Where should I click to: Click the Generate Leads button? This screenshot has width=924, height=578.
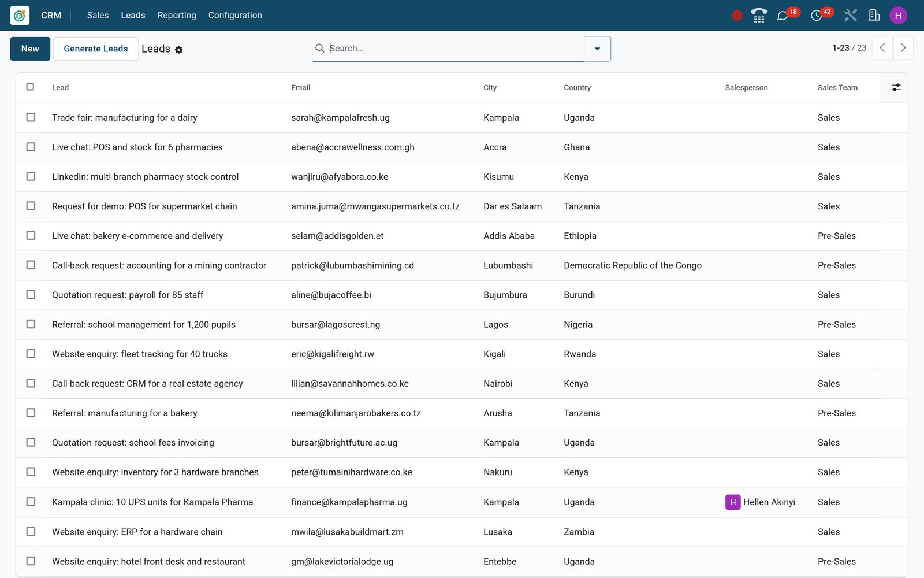click(x=96, y=49)
